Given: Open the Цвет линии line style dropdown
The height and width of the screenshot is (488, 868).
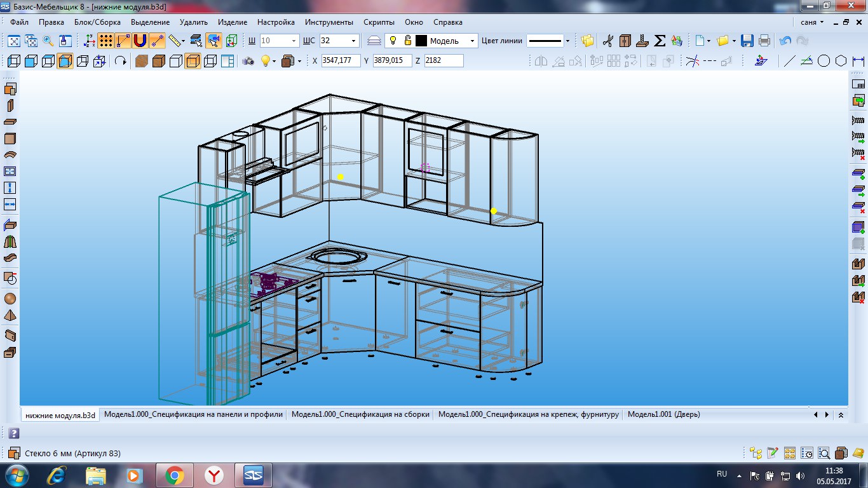Looking at the screenshot, I should pyautogui.click(x=567, y=41).
